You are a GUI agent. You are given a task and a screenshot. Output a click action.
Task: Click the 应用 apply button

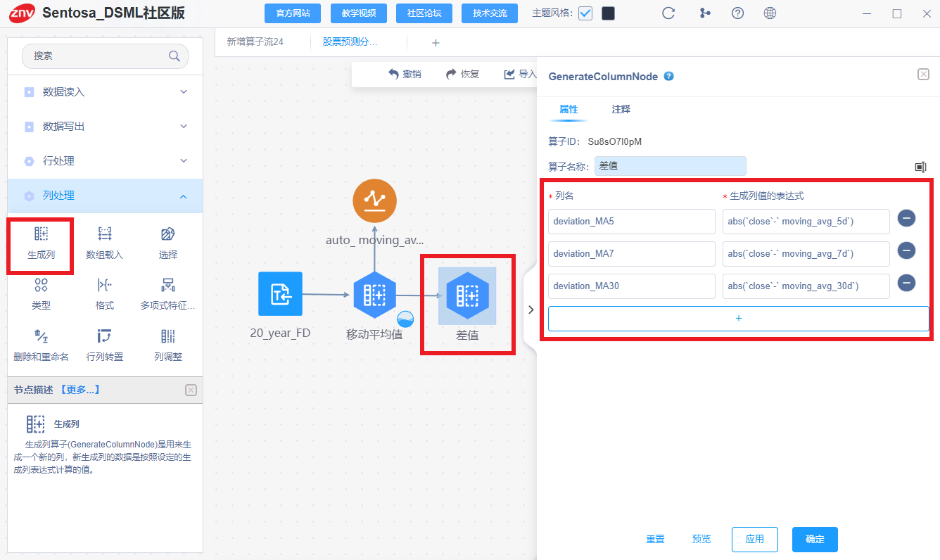point(755,539)
